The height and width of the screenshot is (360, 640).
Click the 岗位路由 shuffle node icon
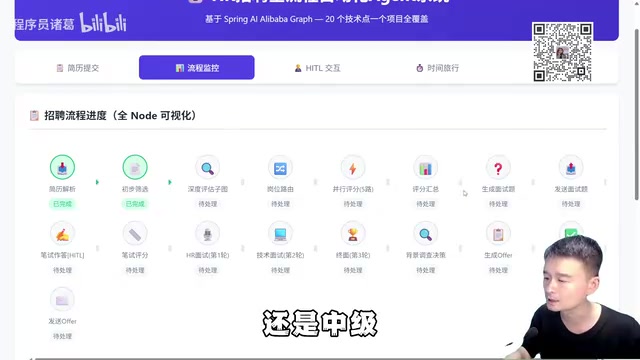[280, 168]
